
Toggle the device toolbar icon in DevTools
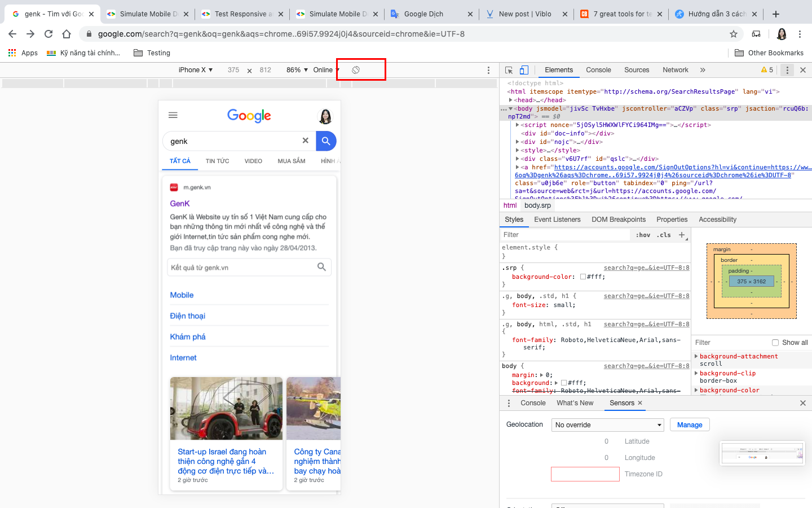click(524, 70)
